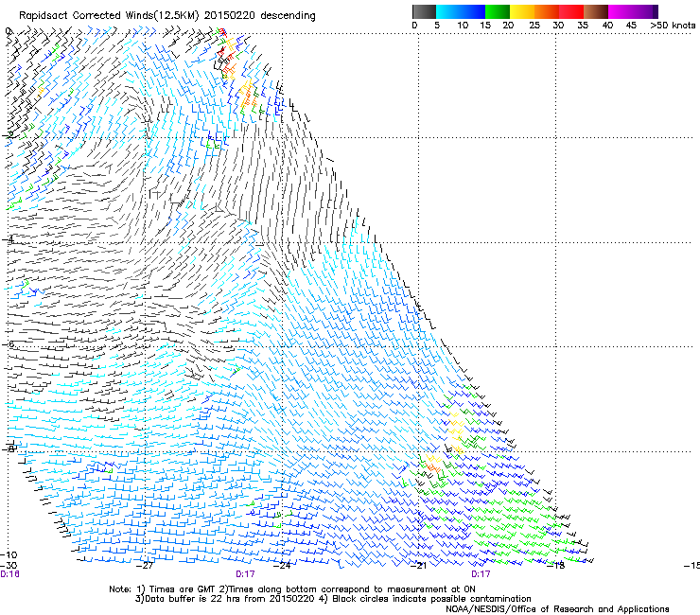The height and width of the screenshot is (615, 700).
Task: Click latitude label '-8' on left axis
Action: [x=8, y=448]
